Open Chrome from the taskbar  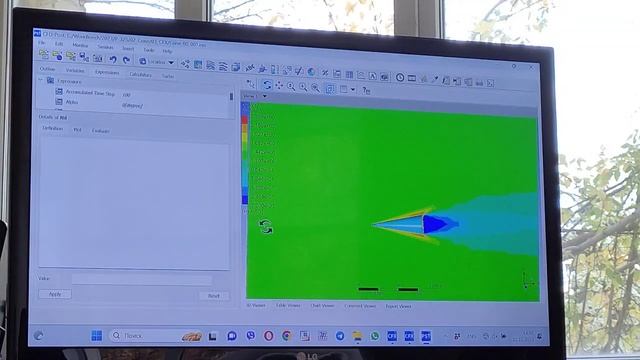click(287, 336)
